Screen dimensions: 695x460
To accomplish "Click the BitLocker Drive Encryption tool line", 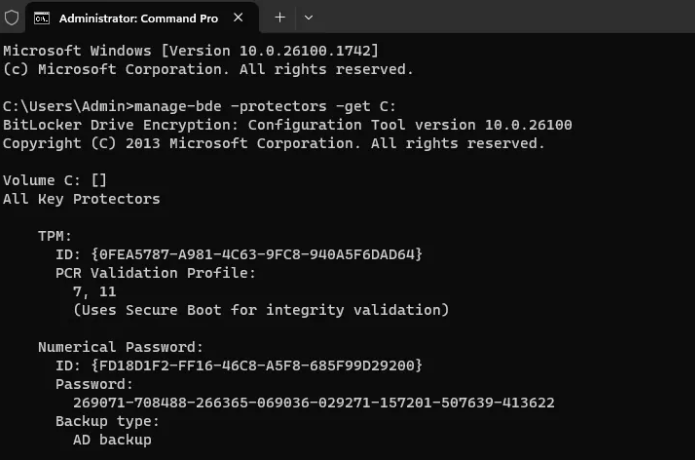I will pos(287,125).
